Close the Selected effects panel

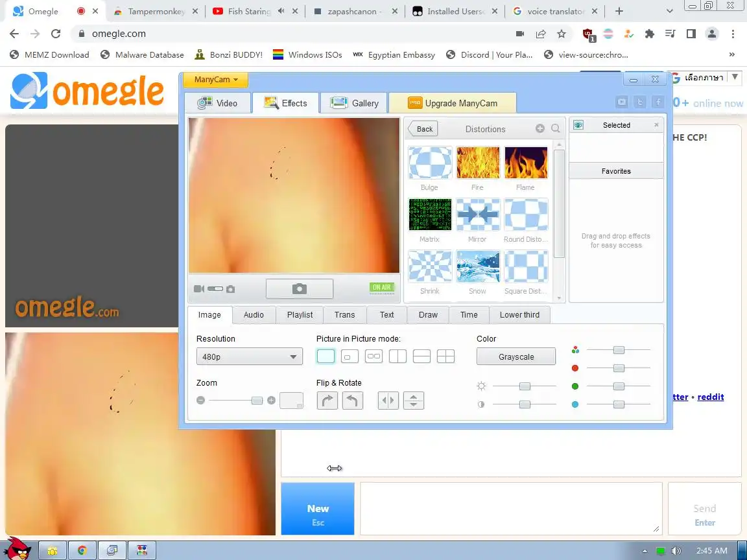tap(656, 124)
